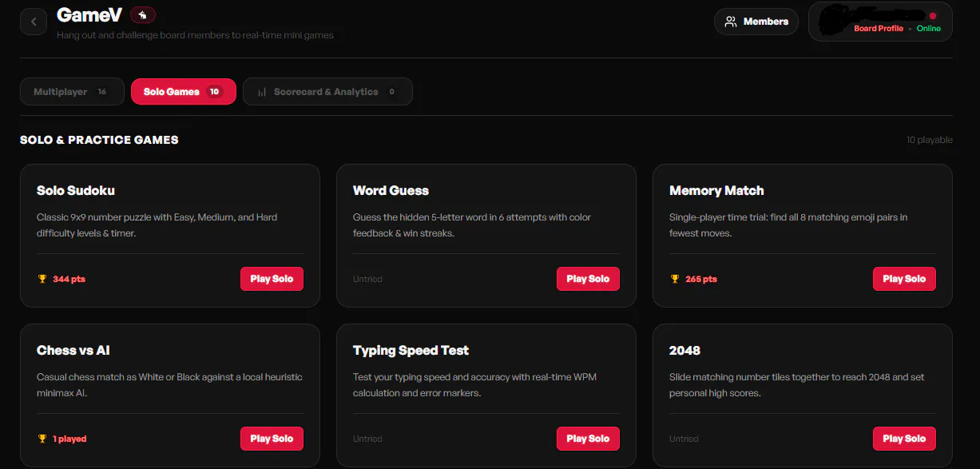Play Solo on Chess vs AI
The image size is (980, 469).
272,439
